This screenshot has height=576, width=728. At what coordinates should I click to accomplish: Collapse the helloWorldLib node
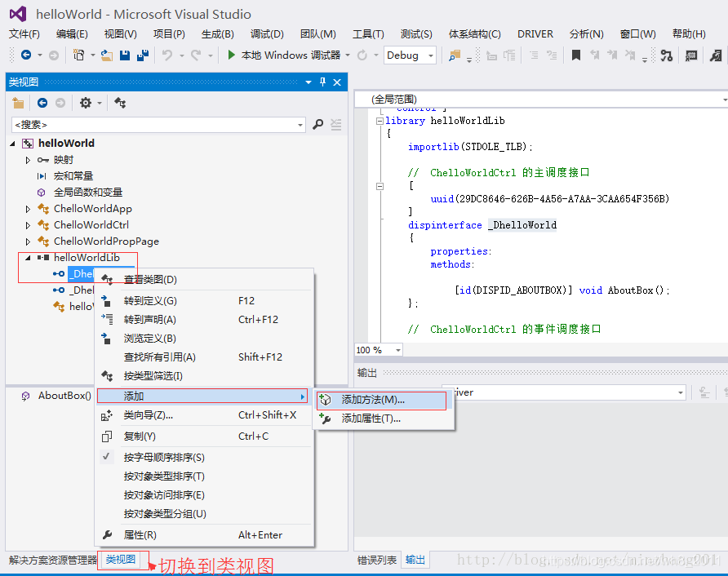28,258
